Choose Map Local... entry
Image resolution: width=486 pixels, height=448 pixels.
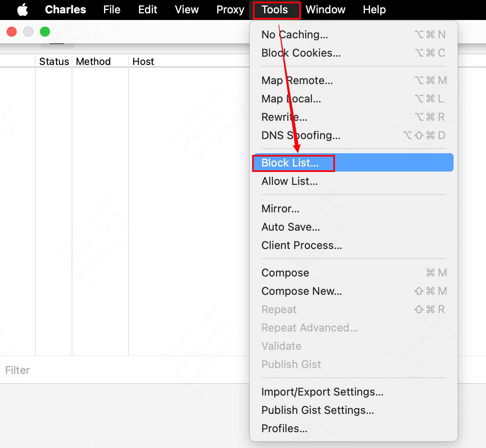click(353, 99)
